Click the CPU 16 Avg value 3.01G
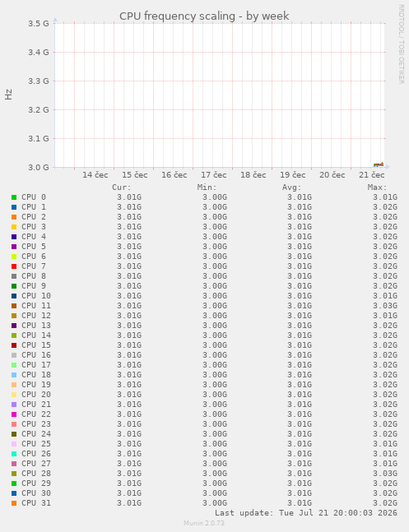 [300, 355]
